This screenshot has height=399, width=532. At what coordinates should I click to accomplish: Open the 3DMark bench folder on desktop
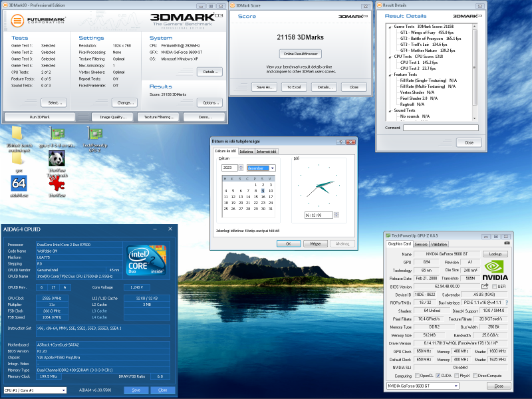[x=18, y=134]
